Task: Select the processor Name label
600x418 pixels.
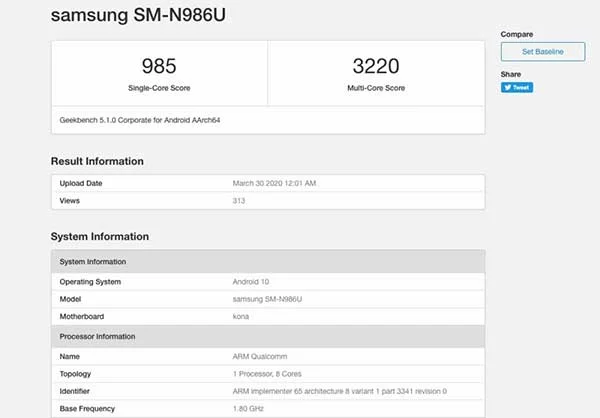Action: pyautogui.click(x=70, y=356)
